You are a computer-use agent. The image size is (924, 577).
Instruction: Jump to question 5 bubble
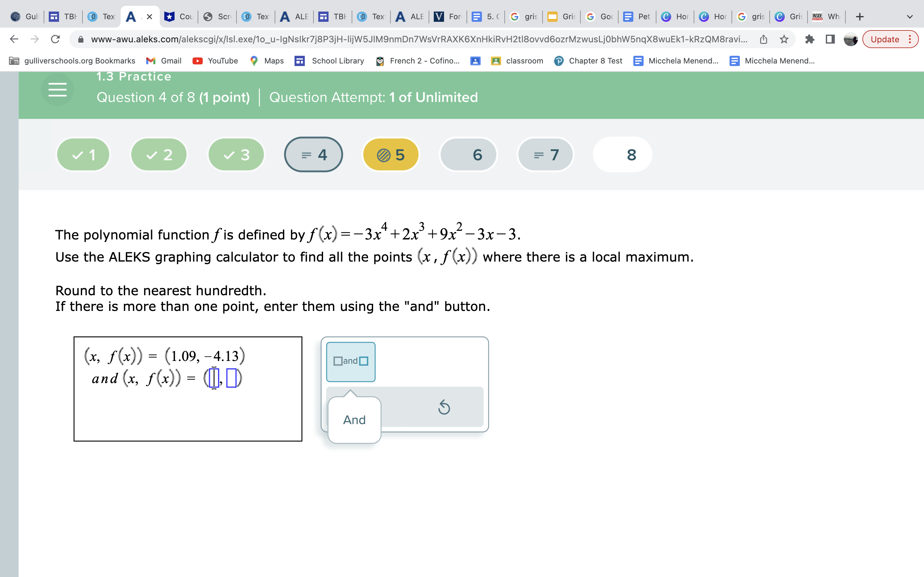point(390,155)
